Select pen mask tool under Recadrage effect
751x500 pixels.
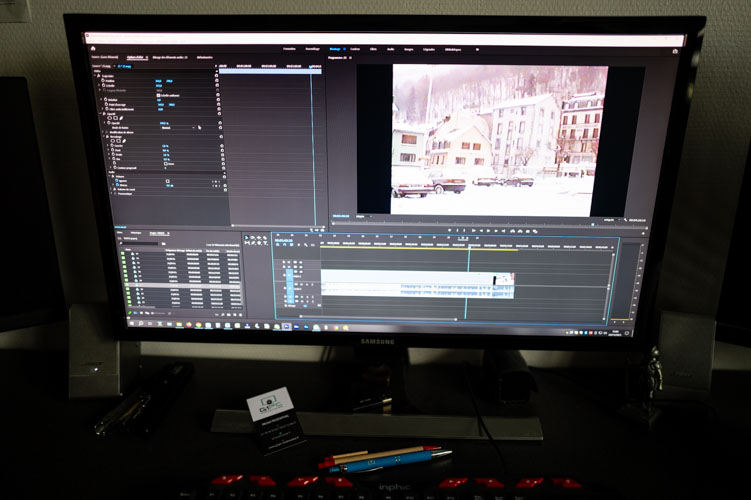pos(124,141)
